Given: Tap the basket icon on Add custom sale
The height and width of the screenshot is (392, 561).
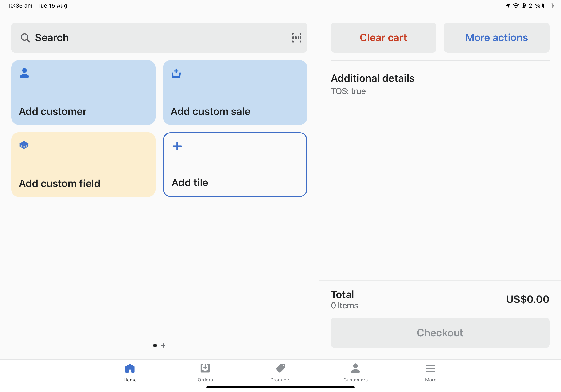Looking at the screenshot, I should click(x=176, y=73).
